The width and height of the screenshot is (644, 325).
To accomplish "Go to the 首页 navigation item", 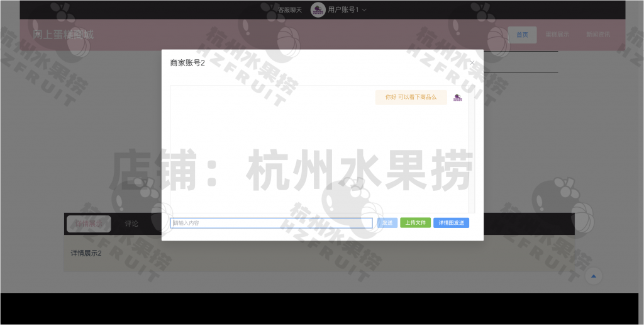I will pyautogui.click(x=522, y=35).
